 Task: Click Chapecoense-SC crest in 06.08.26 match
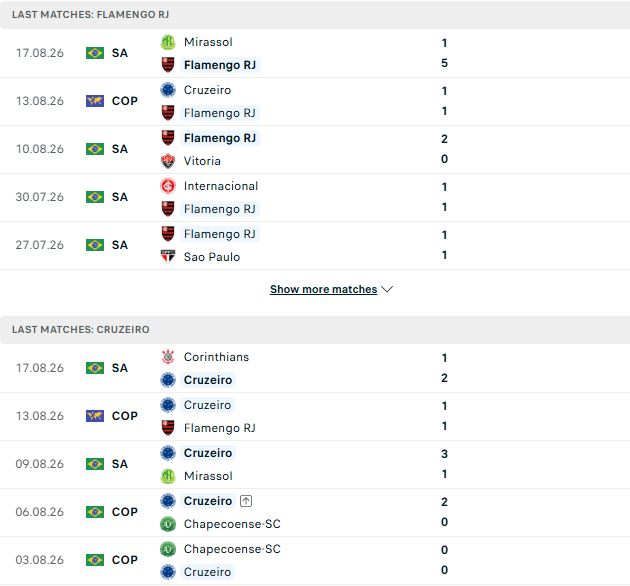[168, 524]
